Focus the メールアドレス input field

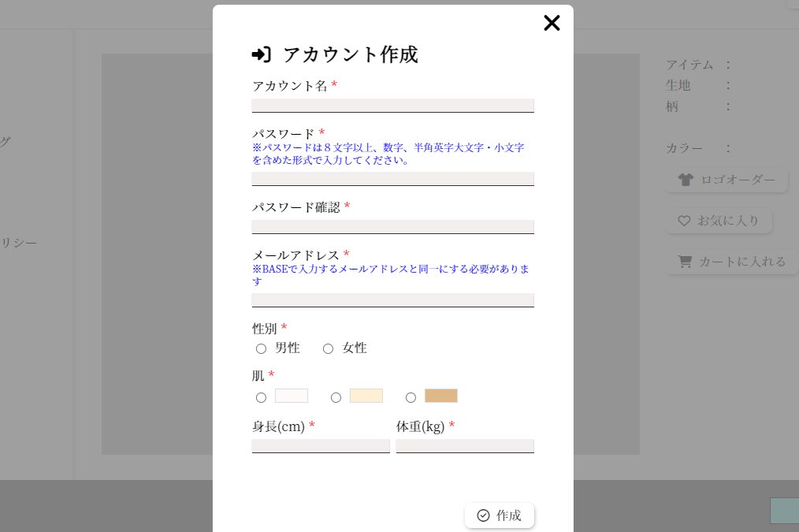tap(392, 300)
